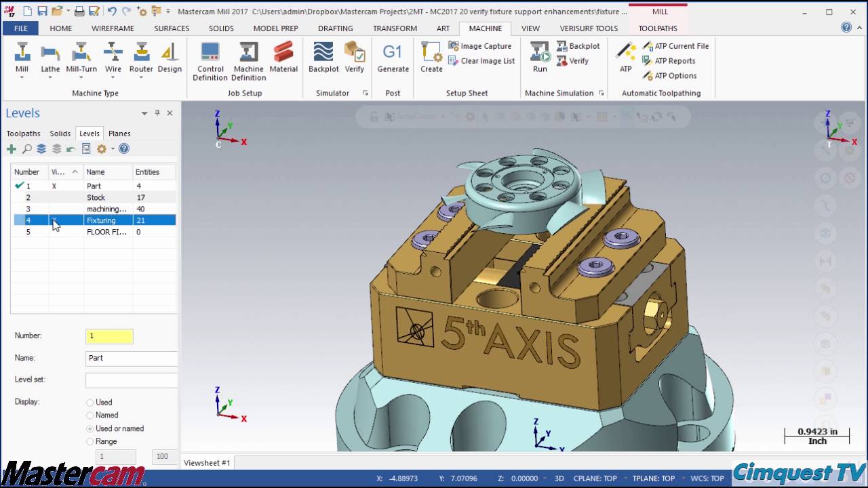Screen dimensions: 868x488
Task: Select the Wire machine type icon
Action: (113, 52)
